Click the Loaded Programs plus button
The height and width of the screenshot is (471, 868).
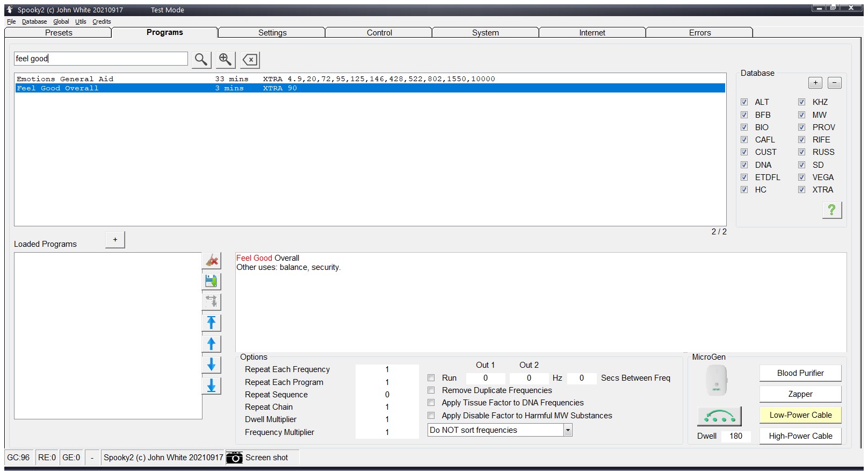coord(115,240)
